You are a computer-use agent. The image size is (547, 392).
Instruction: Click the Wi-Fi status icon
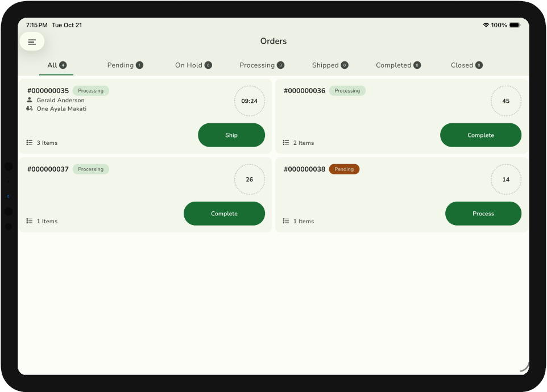[x=486, y=25]
